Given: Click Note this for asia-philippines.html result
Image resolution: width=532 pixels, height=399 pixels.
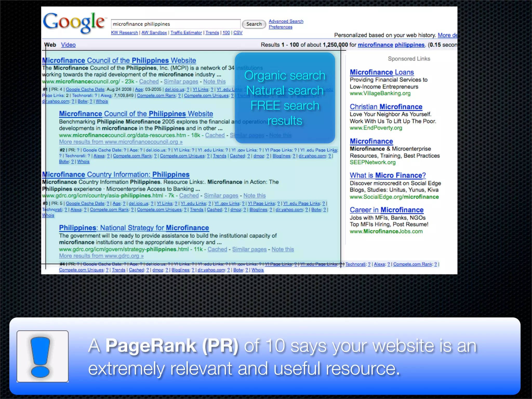Looking at the screenshot, I should point(254,195).
